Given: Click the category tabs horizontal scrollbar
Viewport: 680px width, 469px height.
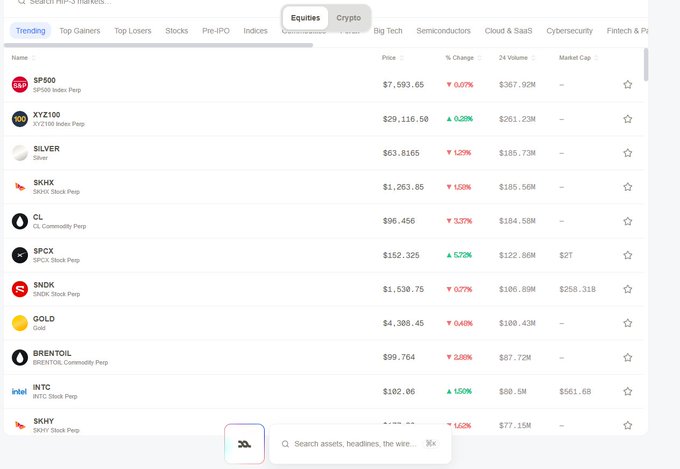Looking at the screenshot, I should click(158, 45).
